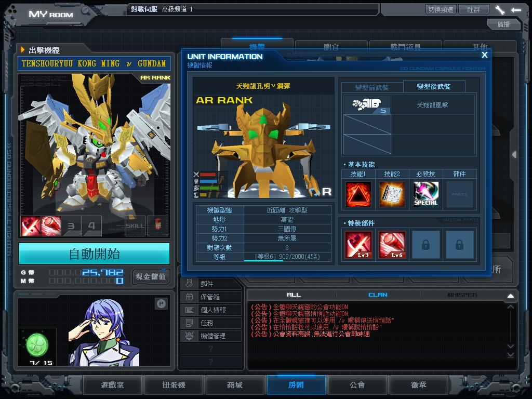Go to 遊戲室 game room
Image resolution: width=532 pixels, height=399 pixels.
[x=113, y=385]
